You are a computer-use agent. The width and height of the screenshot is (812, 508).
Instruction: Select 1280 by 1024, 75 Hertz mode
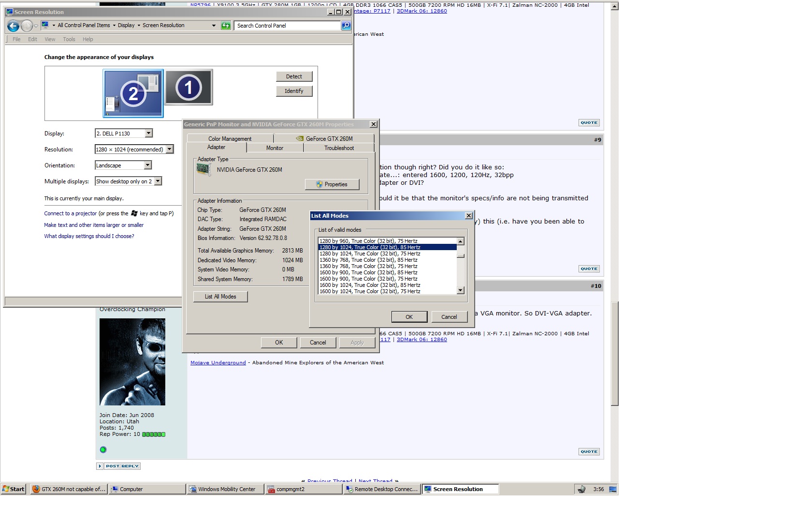(387, 254)
